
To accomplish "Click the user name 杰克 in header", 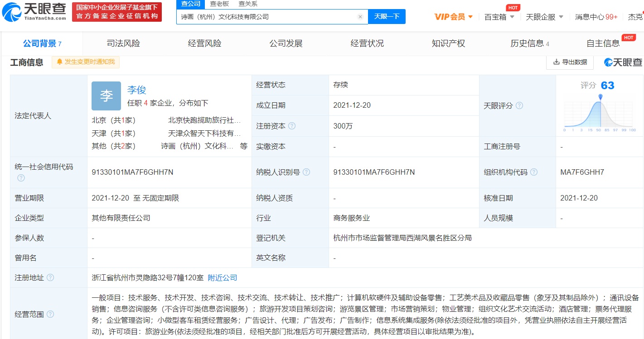I will point(635,17).
